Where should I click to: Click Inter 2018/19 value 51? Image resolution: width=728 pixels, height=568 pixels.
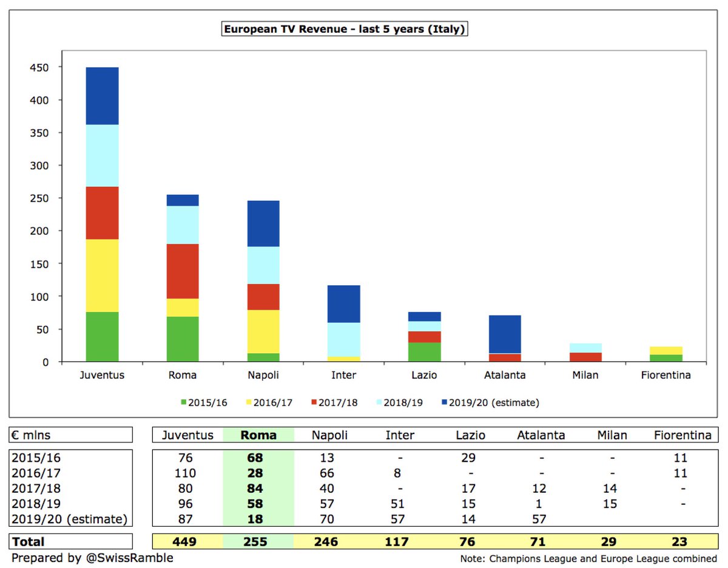pyautogui.click(x=397, y=503)
